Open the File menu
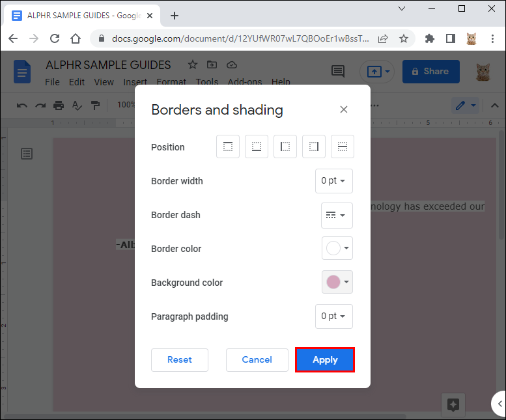The image size is (506, 420). coord(52,82)
